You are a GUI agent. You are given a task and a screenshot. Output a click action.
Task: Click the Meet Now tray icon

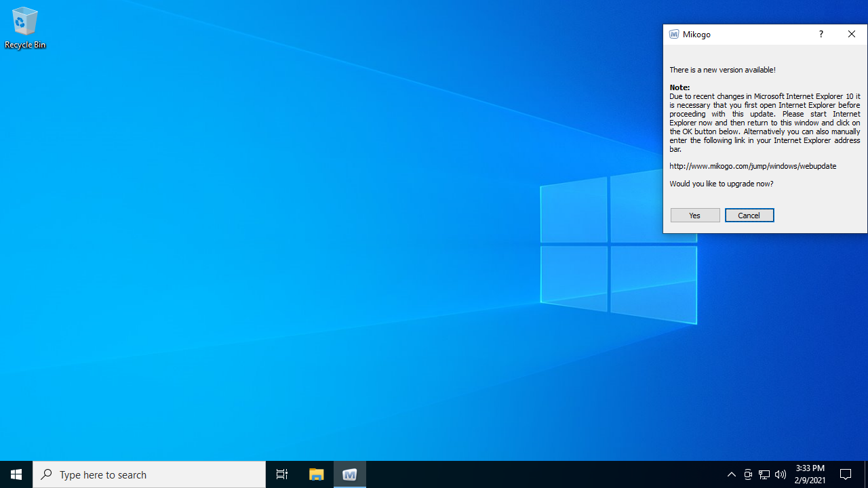[x=748, y=474]
